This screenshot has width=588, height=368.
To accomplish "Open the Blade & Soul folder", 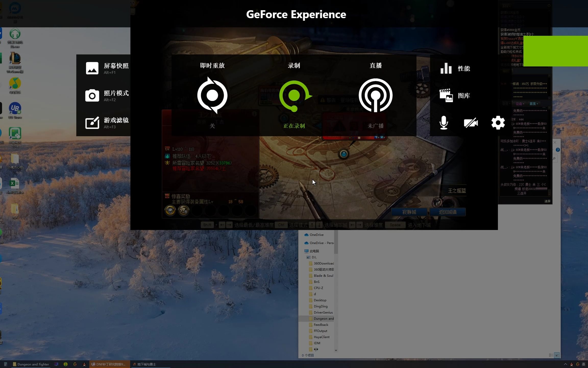I will tap(321, 276).
